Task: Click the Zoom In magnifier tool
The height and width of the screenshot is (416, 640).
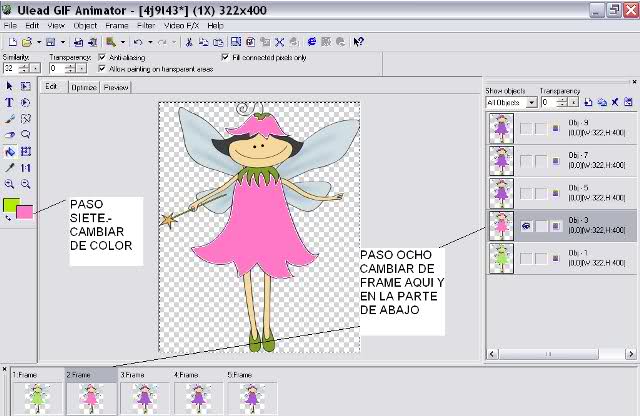Action: 9,185
